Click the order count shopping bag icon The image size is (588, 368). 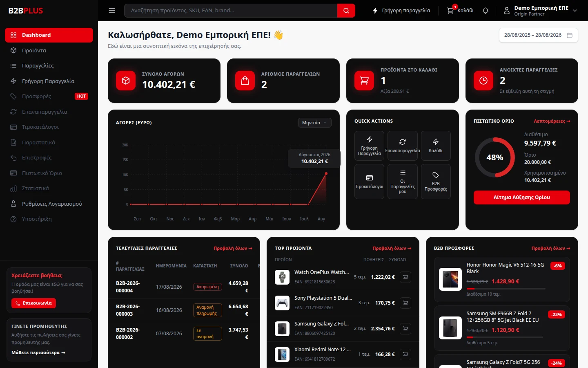(245, 81)
